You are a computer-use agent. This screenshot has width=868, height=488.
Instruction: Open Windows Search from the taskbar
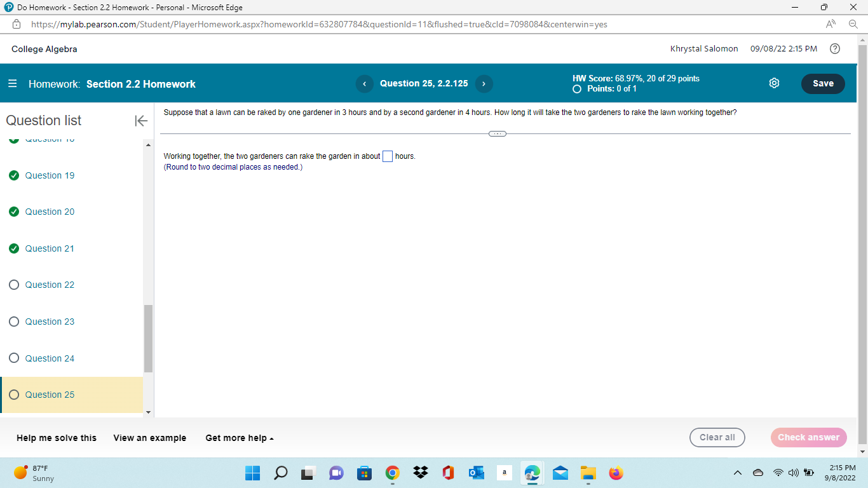click(x=280, y=473)
